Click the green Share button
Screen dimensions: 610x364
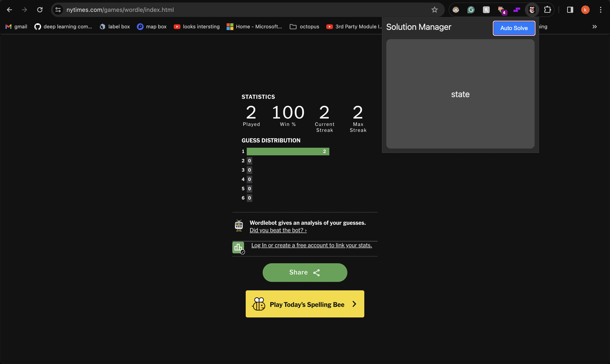[x=305, y=273]
